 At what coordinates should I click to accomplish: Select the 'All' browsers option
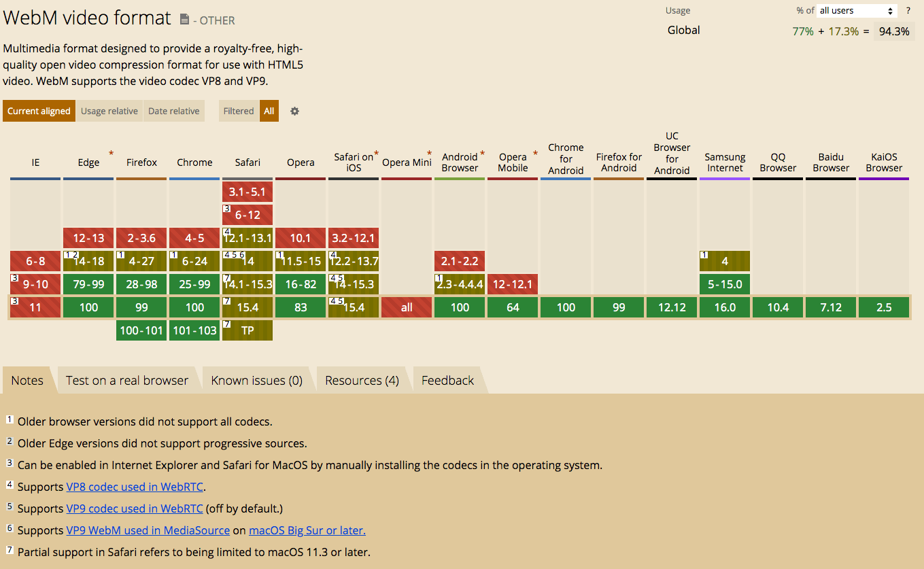(x=269, y=111)
